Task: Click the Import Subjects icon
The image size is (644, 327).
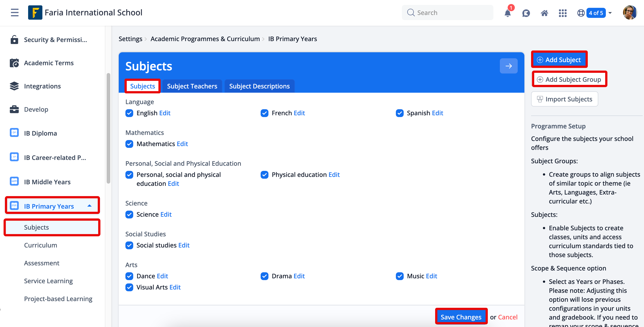Action: pos(540,99)
